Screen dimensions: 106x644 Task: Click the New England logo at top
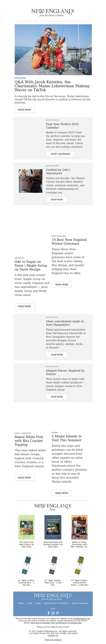pyautogui.click(x=53, y=12)
